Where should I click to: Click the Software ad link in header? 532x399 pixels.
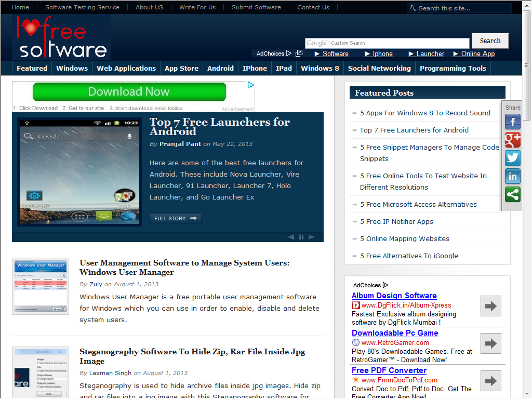tap(331, 54)
